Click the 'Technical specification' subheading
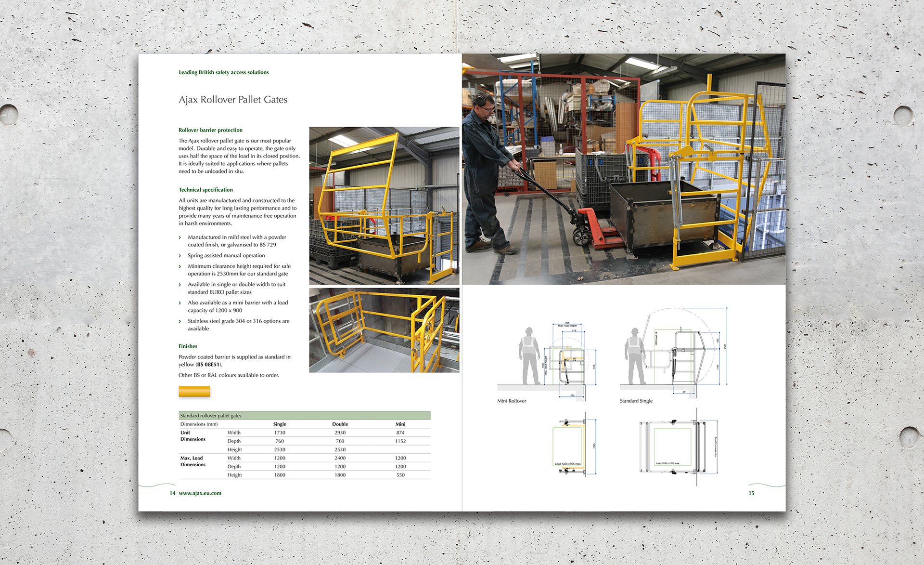This screenshot has height=565, width=924. coord(205,190)
